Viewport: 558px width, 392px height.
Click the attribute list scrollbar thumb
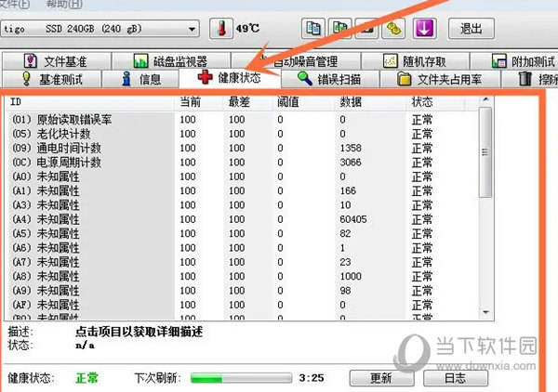tap(485, 152)
